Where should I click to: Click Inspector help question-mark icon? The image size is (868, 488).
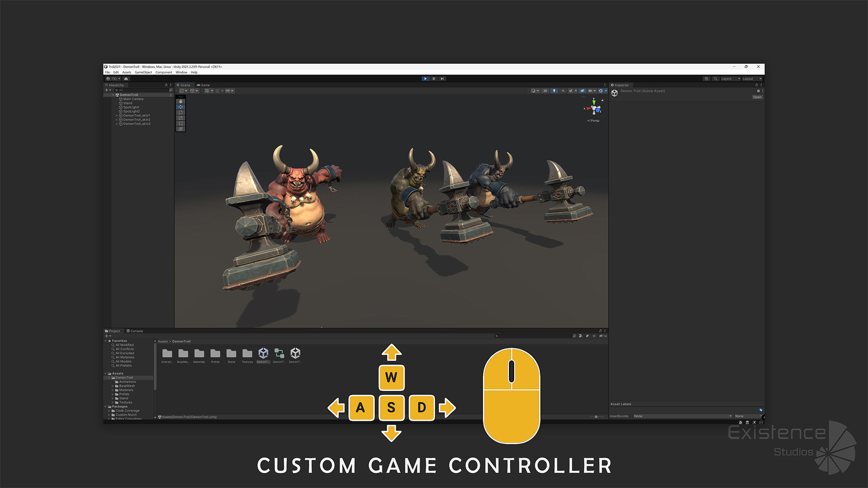pos(759,91)
